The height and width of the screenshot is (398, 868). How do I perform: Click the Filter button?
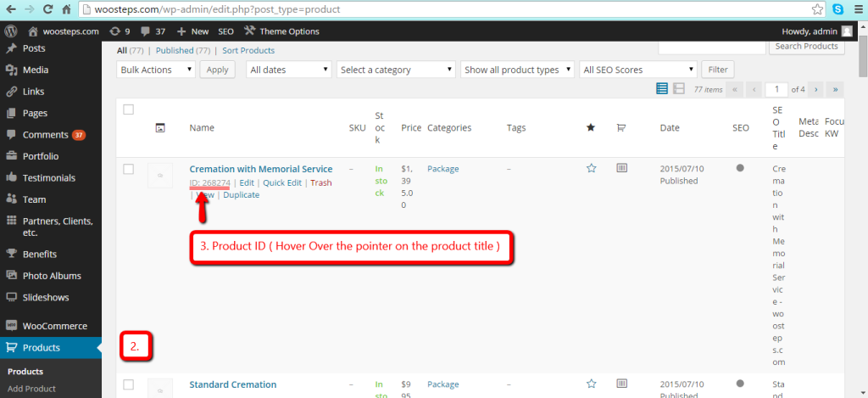718,70
